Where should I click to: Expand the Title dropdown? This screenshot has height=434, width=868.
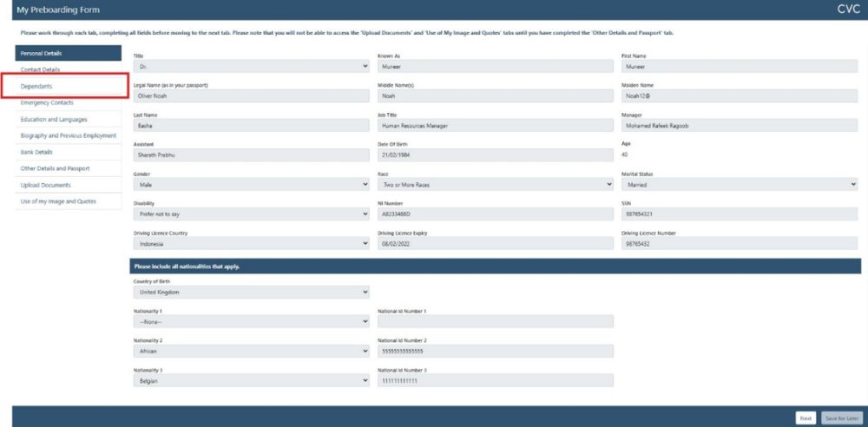tap(251, 66)
